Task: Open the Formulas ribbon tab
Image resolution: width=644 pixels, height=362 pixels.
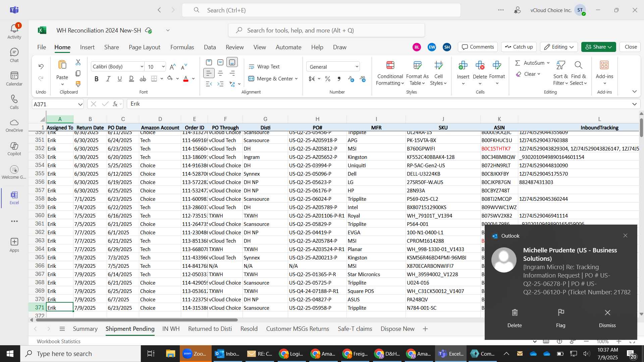Action: [182, 47]
